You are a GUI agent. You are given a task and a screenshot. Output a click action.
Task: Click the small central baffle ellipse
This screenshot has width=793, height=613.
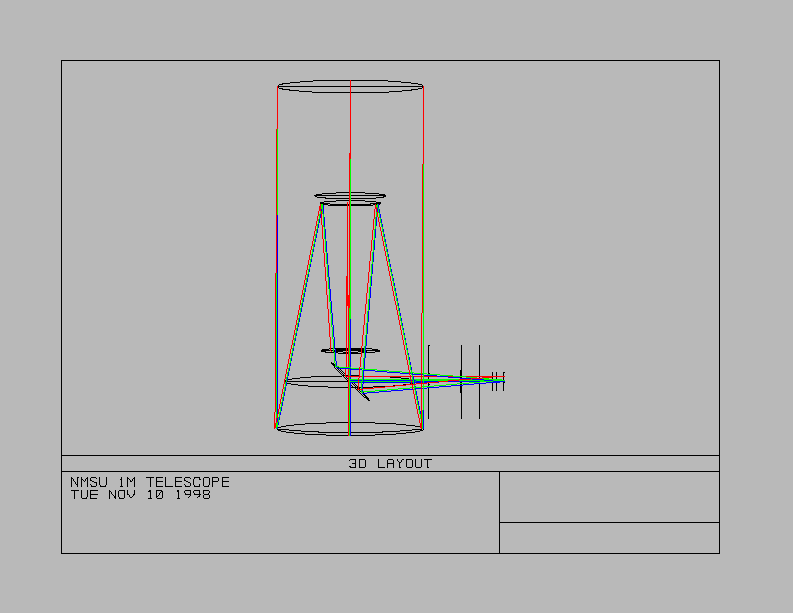pyautogui.click(x=350, y=351)
